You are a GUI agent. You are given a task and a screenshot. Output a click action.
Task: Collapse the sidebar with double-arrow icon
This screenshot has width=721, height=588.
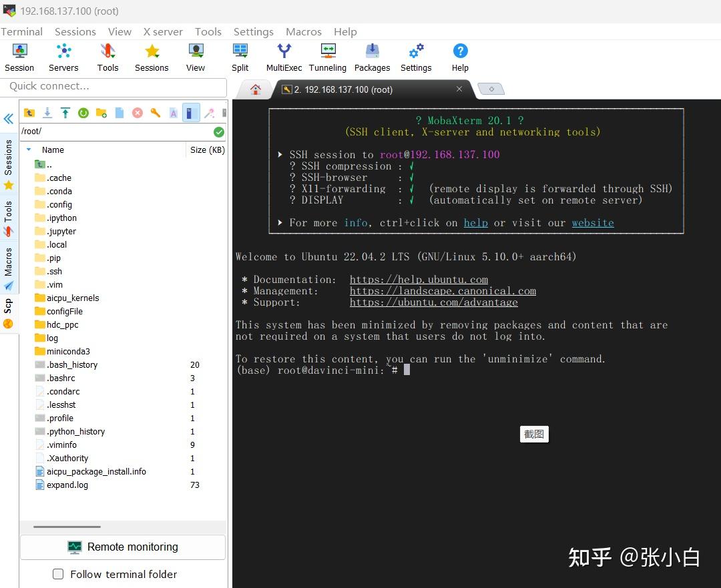pos(8,119)
